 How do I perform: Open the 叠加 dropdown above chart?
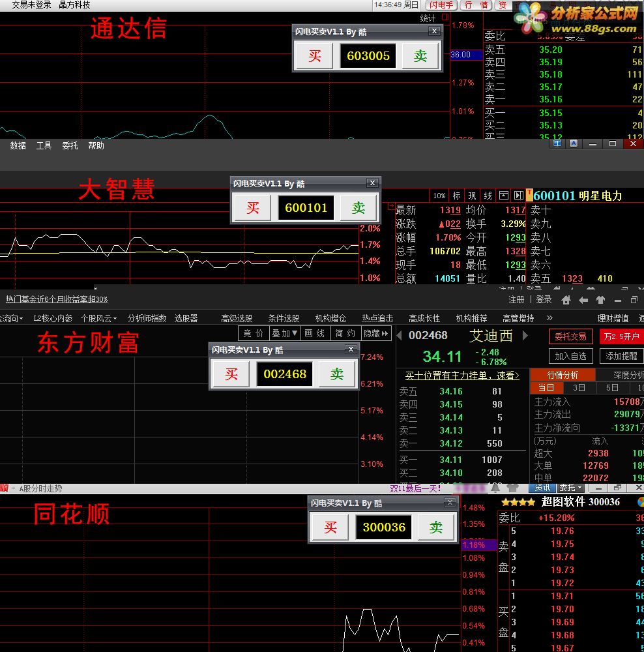tap(285, 333)
